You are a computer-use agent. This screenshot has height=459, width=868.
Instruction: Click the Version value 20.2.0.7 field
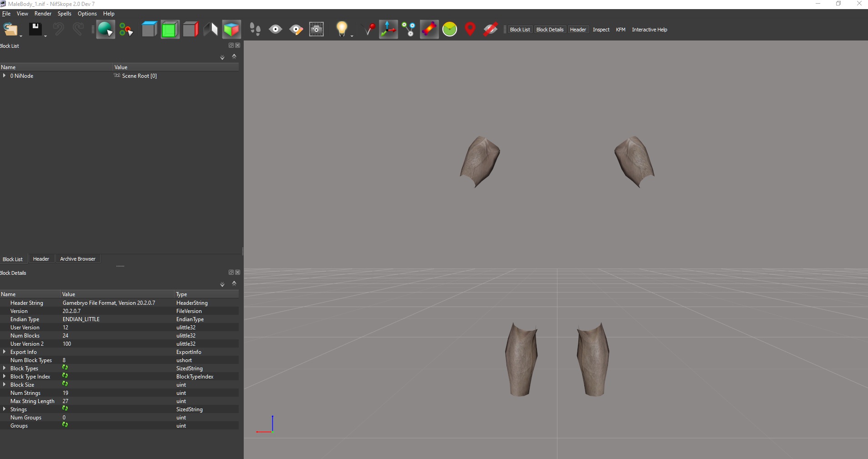71,311
